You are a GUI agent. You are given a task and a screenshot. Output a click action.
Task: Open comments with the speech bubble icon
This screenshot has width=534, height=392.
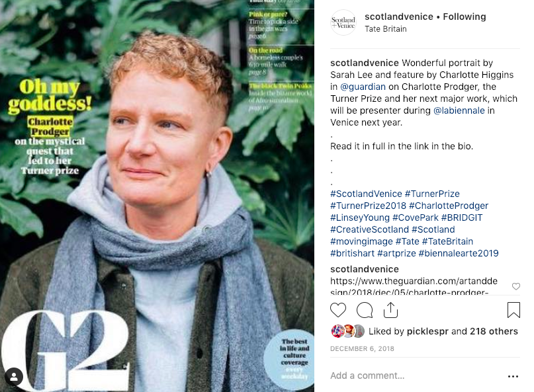click(x=365, y=310)
